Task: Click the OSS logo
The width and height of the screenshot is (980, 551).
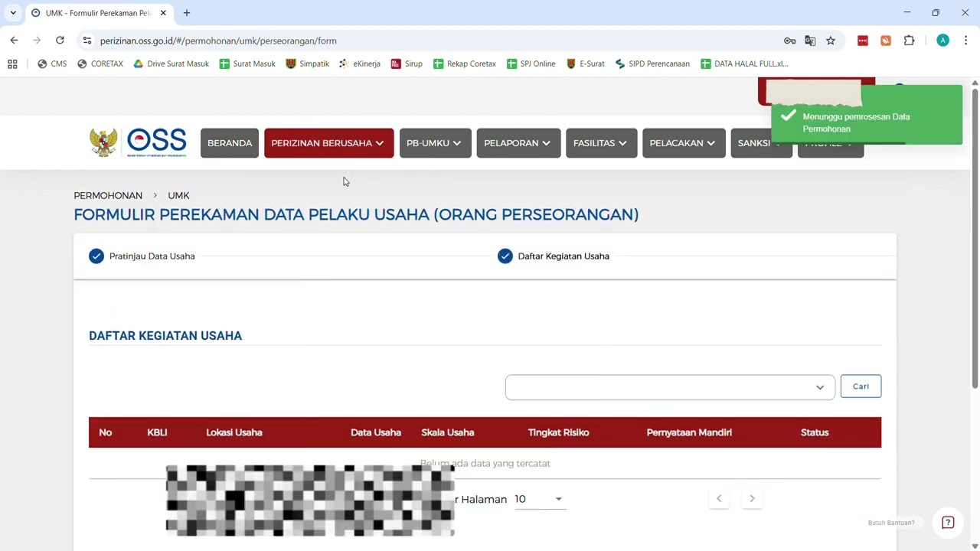Action: pyautogui.click(x=156, y=142)
